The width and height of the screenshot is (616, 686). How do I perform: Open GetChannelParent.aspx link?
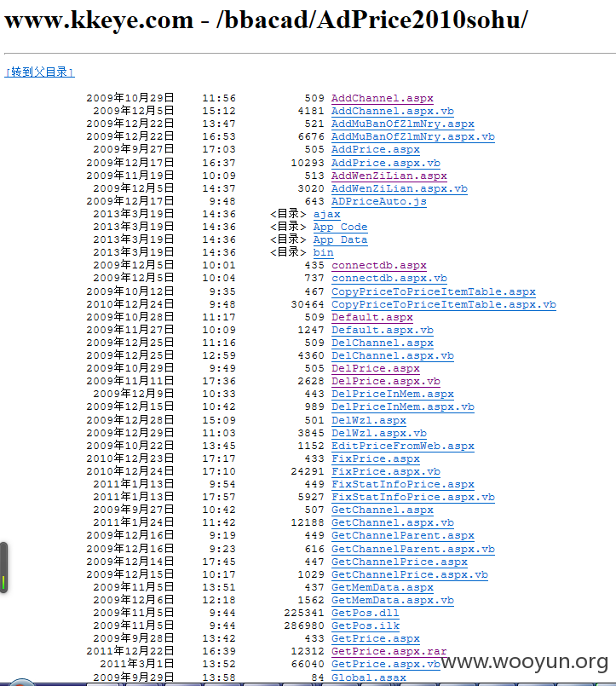pyautogui.click(x=403, y=535)
